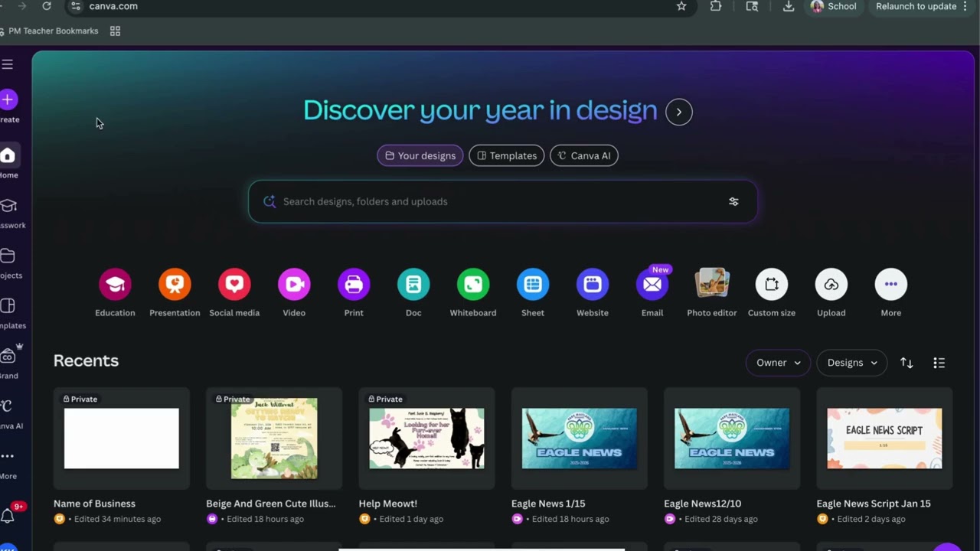Open Beige And Green Cute design thumbnail
980x551 pixels.
pos(274,439)
